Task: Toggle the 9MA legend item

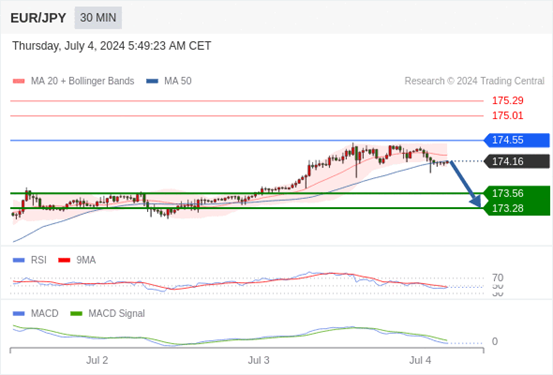Action: point(77,260)
